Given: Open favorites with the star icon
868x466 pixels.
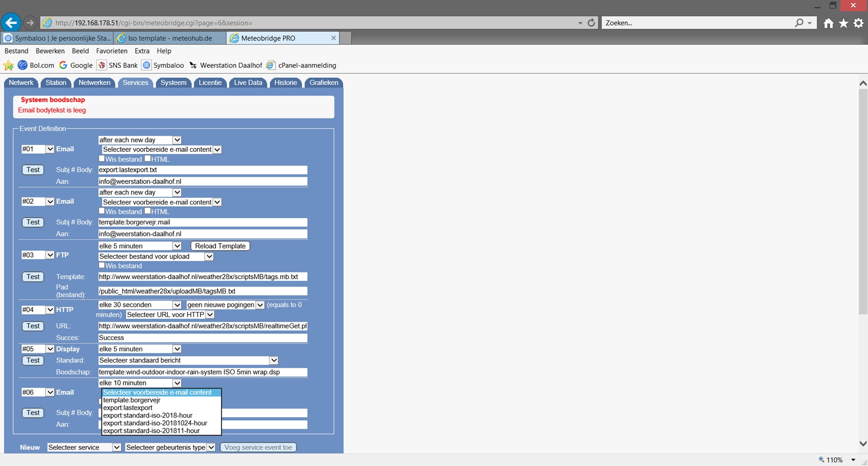Looking at the screenshot, I should 844,23.
